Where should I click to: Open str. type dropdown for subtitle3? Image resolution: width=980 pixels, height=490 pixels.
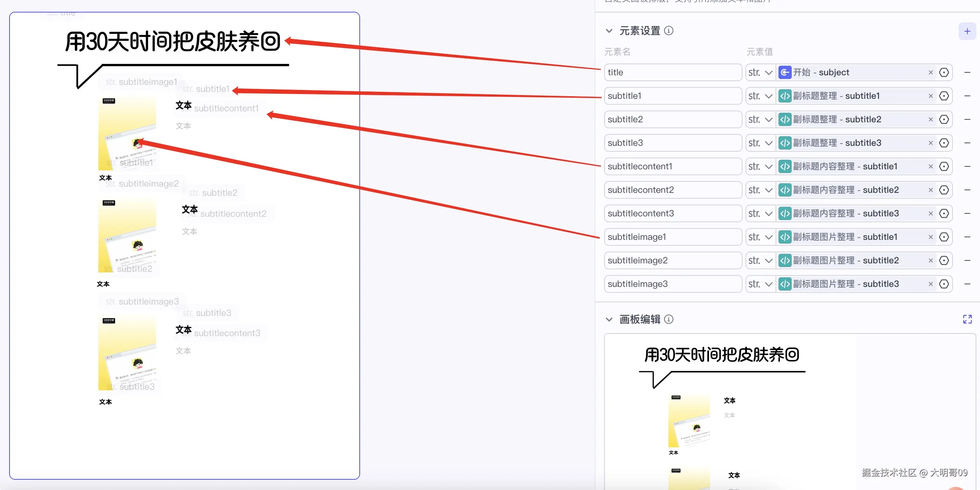(760, 143)
